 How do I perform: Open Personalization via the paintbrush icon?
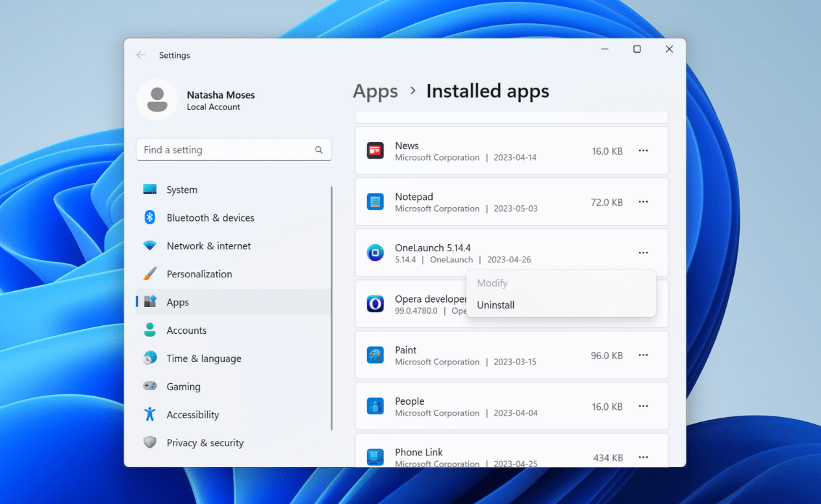pyautogui.click(x=150, y=273)
